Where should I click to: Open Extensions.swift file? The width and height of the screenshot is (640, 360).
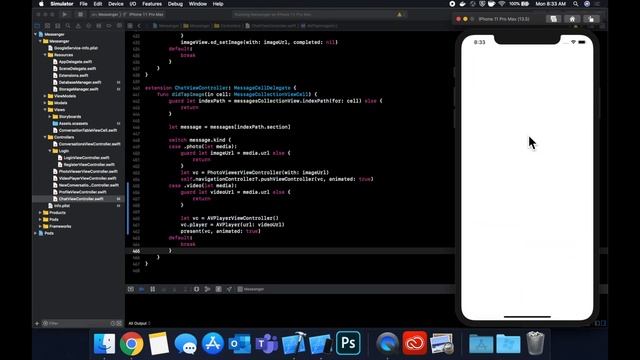coord(73,76)
